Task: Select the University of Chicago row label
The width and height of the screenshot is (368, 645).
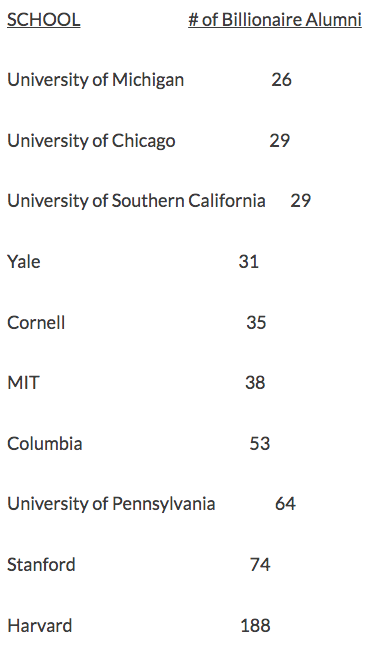Action: 91,141
